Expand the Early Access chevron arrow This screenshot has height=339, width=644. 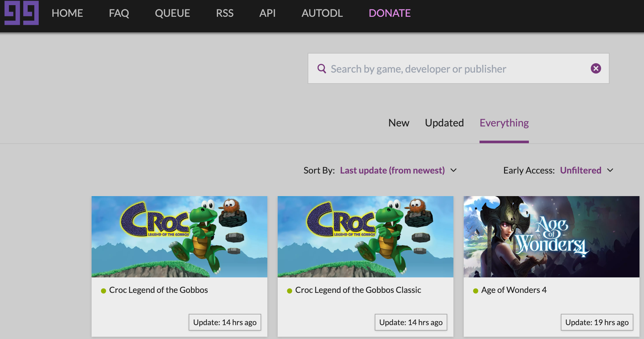[x=610, y=170]
